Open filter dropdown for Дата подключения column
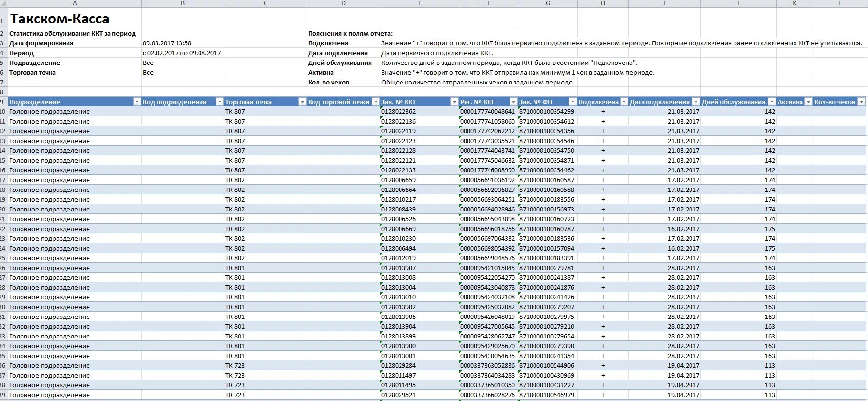Screen dimensions: 868x401 click(696, 102)
